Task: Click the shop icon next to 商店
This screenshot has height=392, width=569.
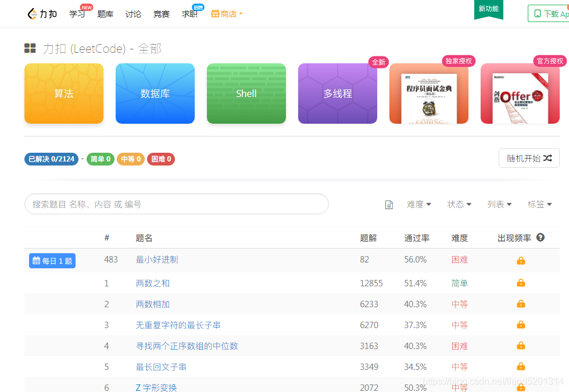Action: (x=215, y=14)
